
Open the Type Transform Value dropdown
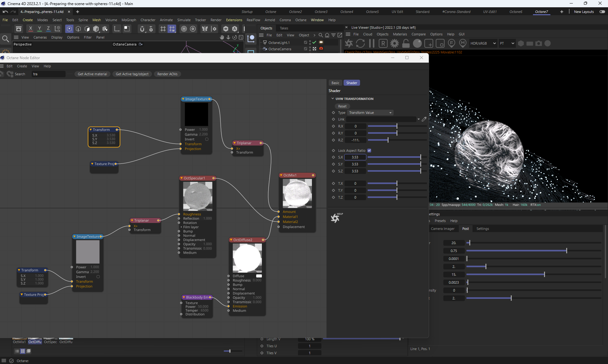(370, 113)
